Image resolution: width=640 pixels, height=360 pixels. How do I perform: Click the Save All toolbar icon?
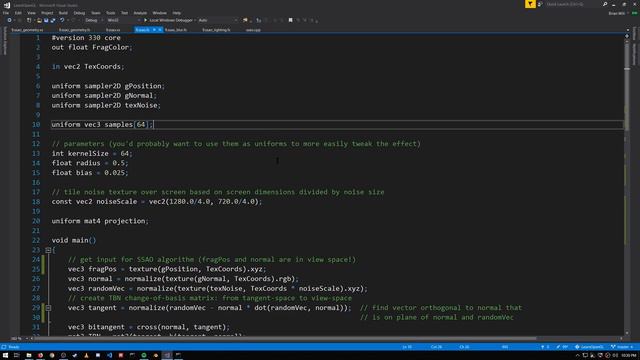tap(53, 20)
